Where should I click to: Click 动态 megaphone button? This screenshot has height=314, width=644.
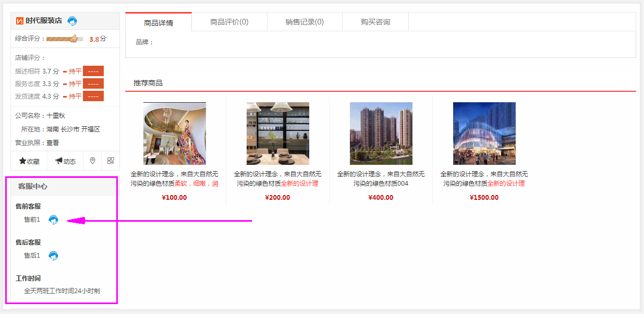(66, 161)
